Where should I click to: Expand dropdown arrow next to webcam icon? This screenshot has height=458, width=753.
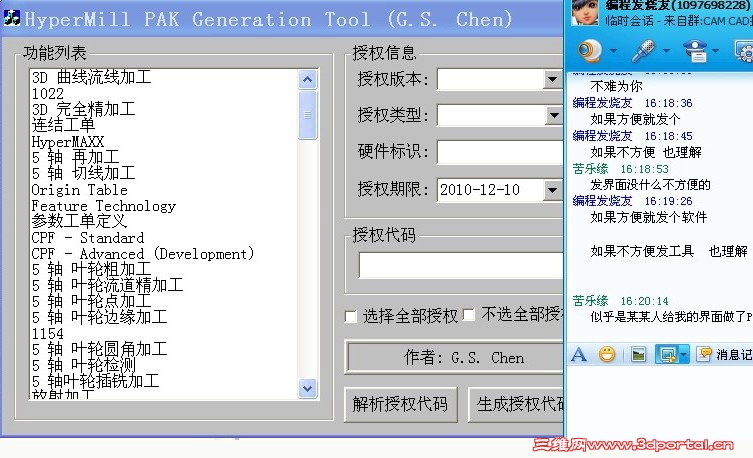click(613, 50)
